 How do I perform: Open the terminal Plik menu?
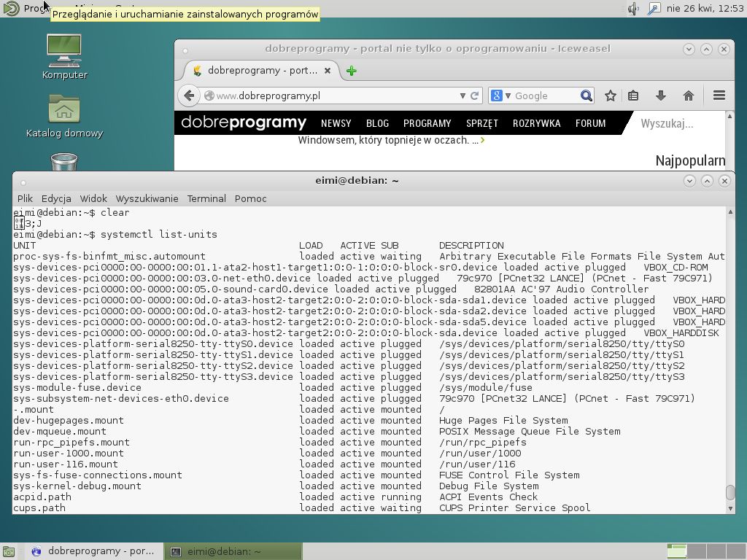pyautogui.click(x=25, y=198)
